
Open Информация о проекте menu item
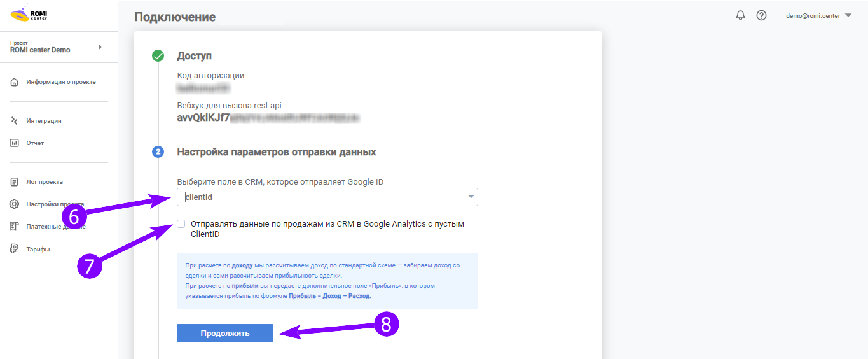tap(61, 82)
